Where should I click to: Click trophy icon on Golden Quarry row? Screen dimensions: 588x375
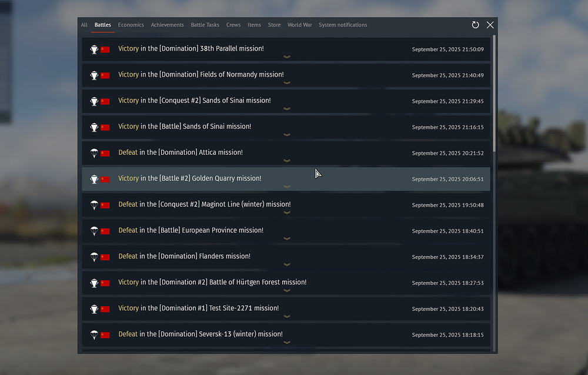click(x=94, y=179)
